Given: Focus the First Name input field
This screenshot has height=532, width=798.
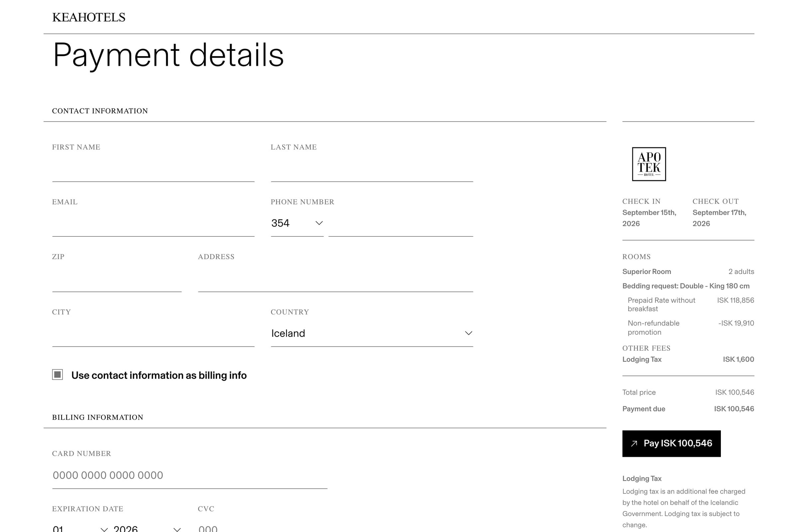Looking at the screenshot, I should [153, 169].
